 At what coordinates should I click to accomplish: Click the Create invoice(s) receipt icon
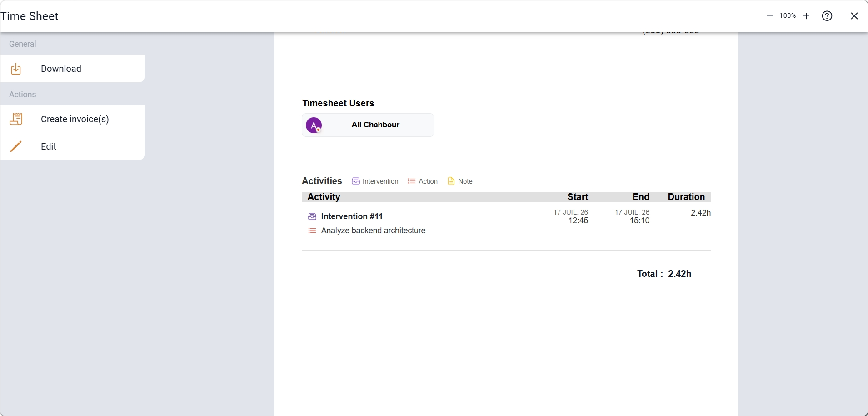tap(16, 119)
